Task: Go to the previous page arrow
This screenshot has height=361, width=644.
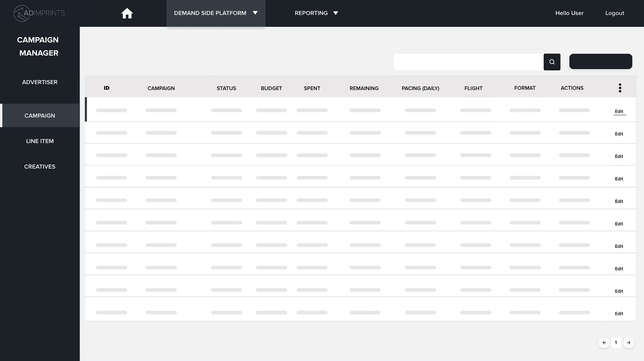Action: (604, 343)
